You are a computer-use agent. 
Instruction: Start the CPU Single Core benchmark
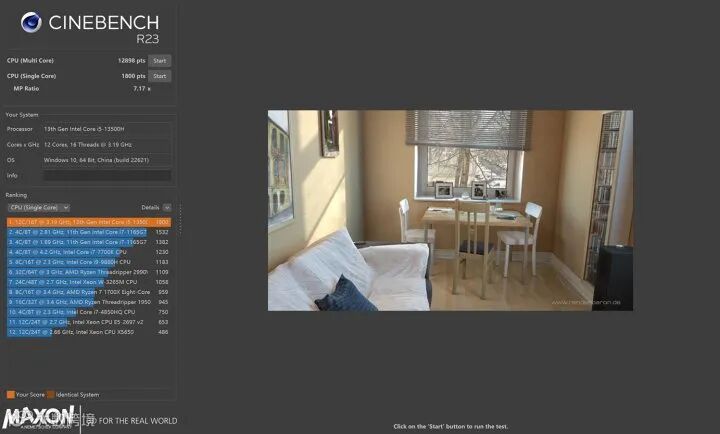[159, 76]
